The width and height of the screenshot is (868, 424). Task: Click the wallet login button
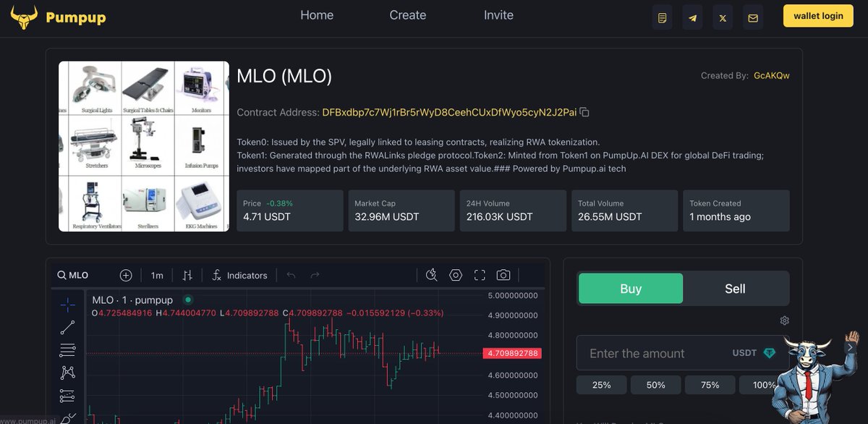pyautogui.click(x=818, y=16)
